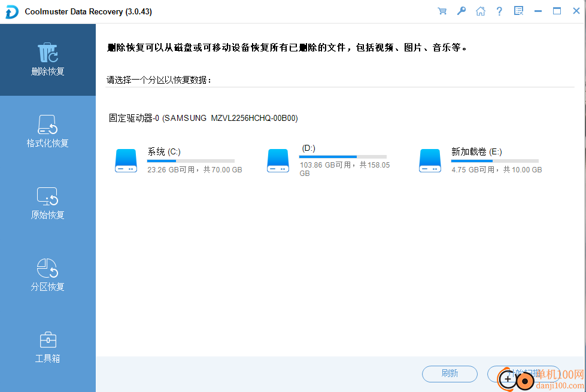Image resolution: width=586 pixels, height=392 pixels.
Task: Click text 23.26 GB可用，共70.00 GB
Action: 195,169
